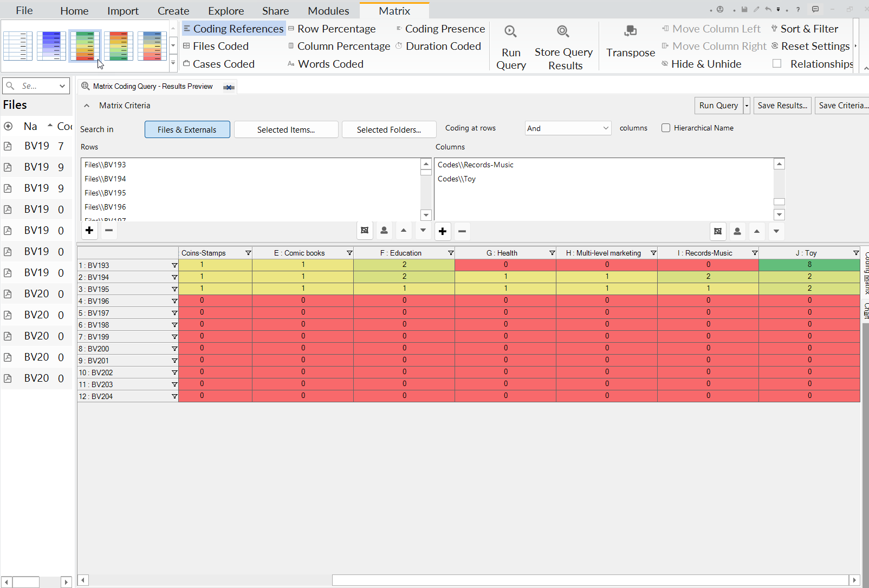Open the File menu
The height and width of the screenshot is (588, 869).
click(24, 11)
